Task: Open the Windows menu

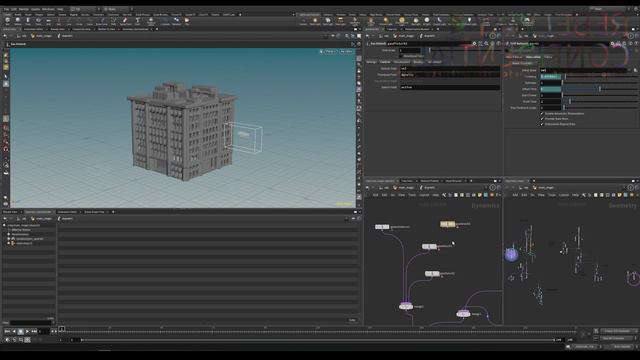Action: [48, 9]
